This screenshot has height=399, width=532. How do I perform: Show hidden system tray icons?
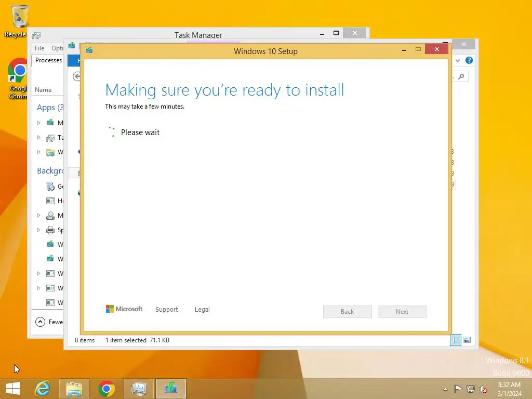(x=445, y=389)
